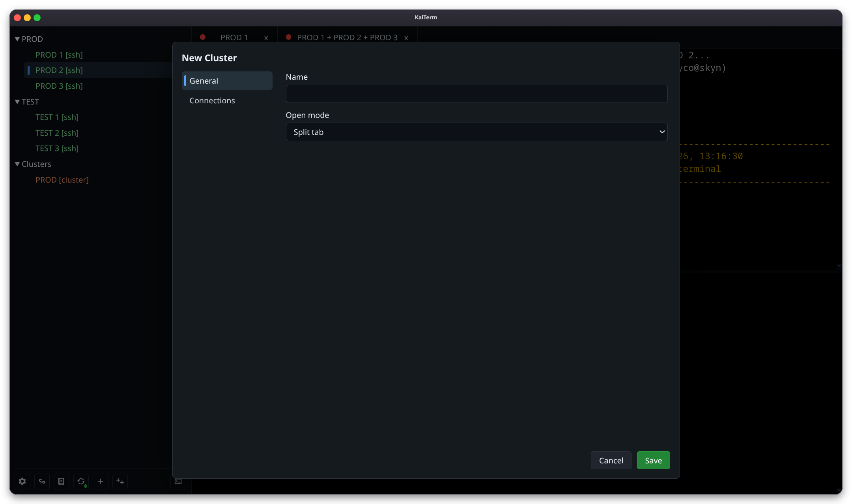This screenshot has height=504, width=852.
Task: Click the link/tunnel icon in sidebar toolbar
Action: pos(42,481)
